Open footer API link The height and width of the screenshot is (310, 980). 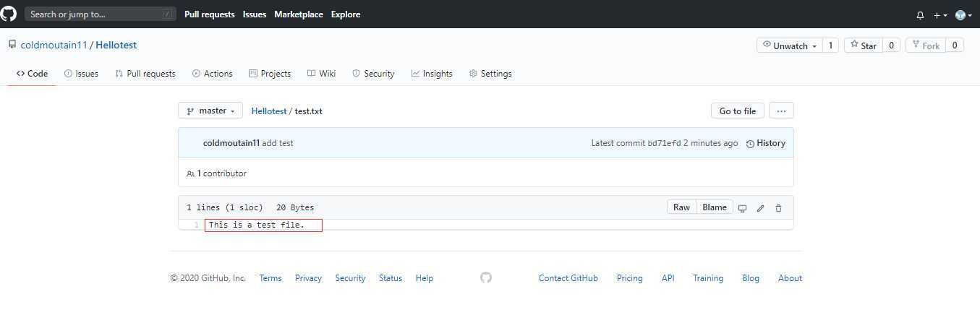668,278
